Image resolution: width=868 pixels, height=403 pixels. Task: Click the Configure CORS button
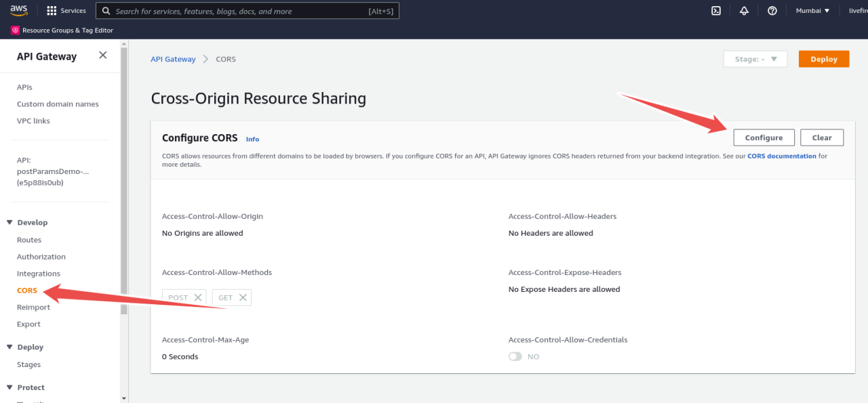pyautogui.click(x=764, y=137)
